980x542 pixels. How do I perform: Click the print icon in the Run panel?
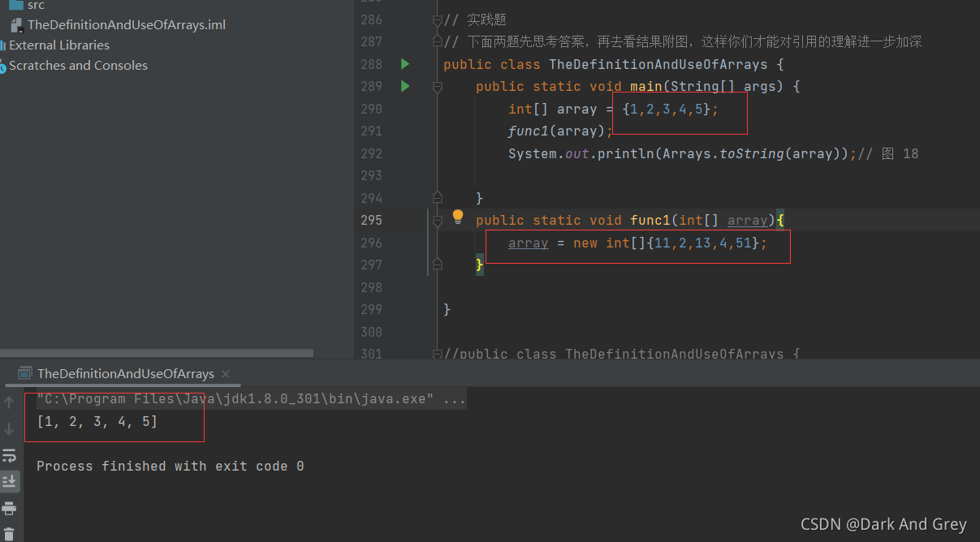click(x=9, y=508)
